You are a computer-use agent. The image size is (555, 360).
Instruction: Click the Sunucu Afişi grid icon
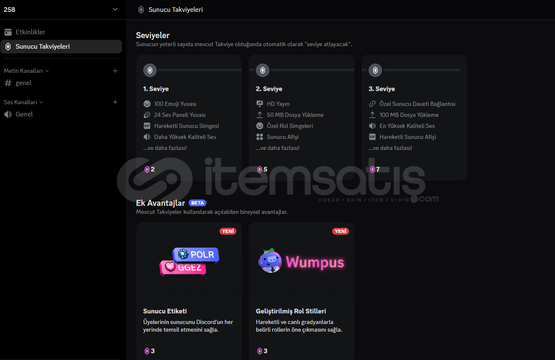point(259,137)
